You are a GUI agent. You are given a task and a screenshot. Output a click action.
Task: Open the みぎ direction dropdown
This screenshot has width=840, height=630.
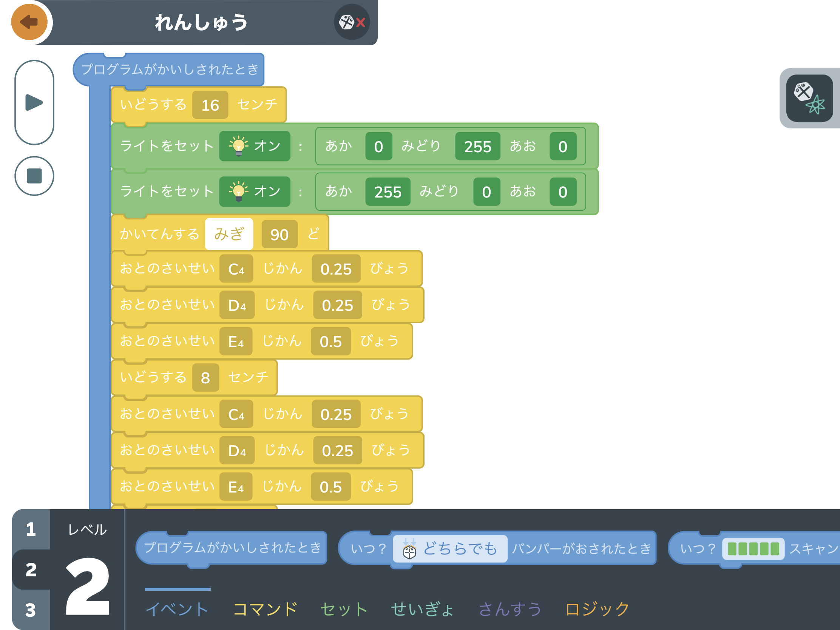click(229, 234)
